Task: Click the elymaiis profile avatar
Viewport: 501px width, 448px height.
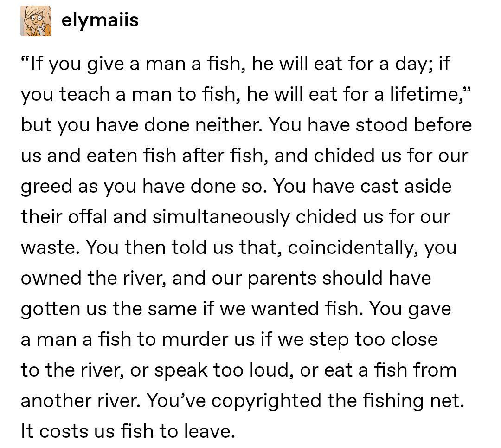Action: (x=35, y=21)
